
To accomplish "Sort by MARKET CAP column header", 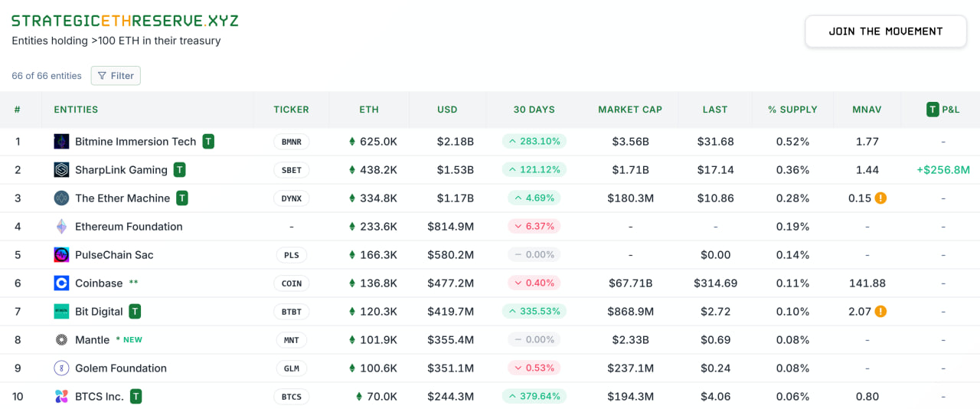I will point(630,110).
